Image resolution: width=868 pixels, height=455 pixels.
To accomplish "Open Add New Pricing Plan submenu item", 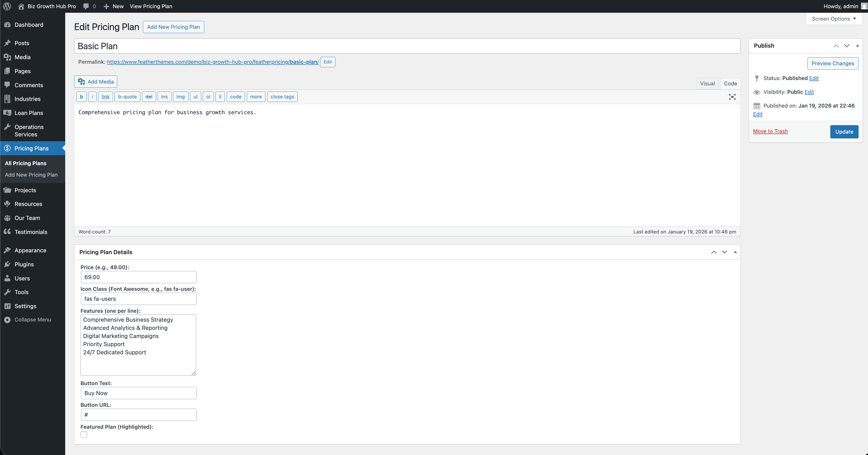I will click(x=31, y=175).
